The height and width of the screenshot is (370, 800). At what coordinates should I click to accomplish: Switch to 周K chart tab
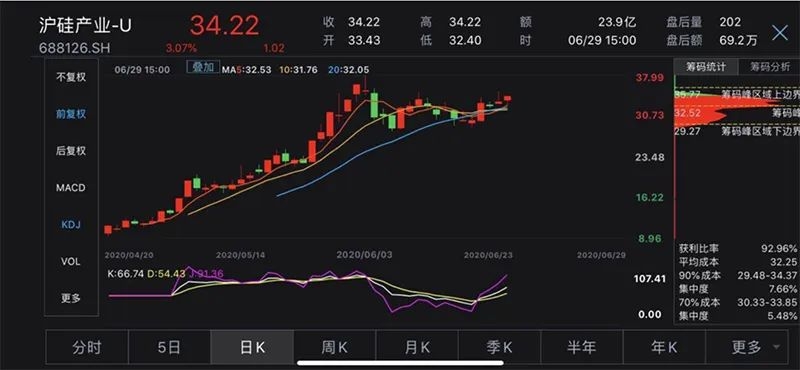[x=335, y=347]
